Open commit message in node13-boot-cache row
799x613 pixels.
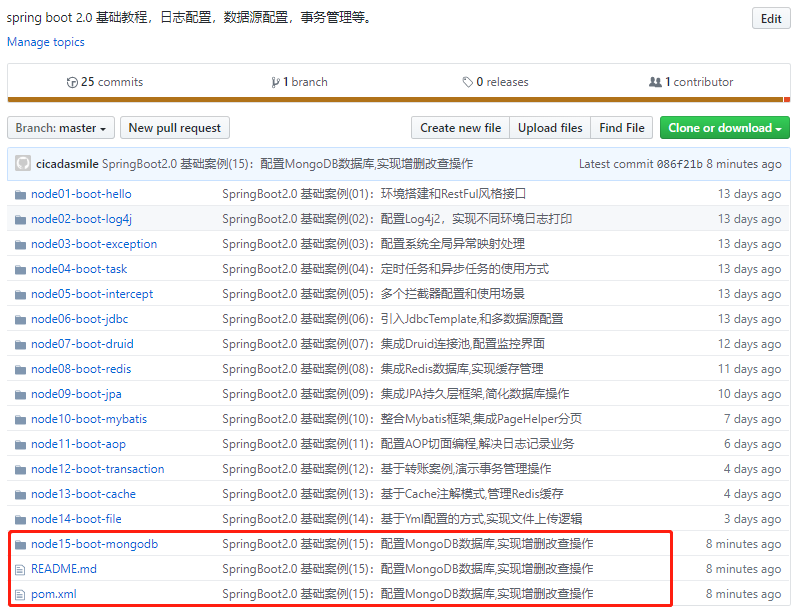392,494
